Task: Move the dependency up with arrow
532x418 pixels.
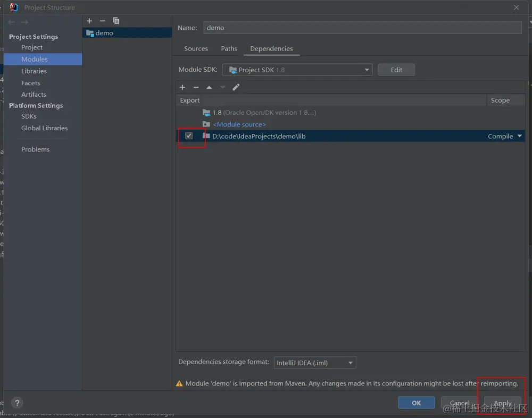Action: point(209,88)
